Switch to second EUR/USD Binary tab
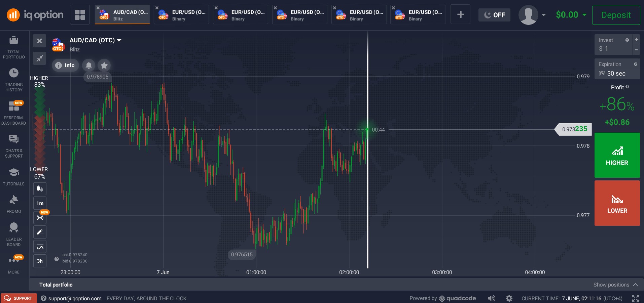The image size is (644, 303). (x=241, y=15)
